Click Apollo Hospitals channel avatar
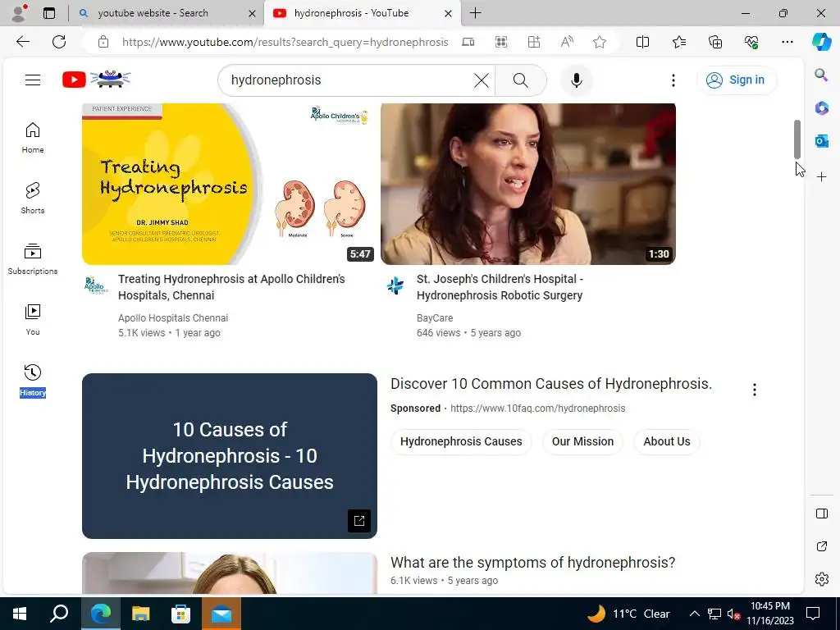 tap(97, 285)
